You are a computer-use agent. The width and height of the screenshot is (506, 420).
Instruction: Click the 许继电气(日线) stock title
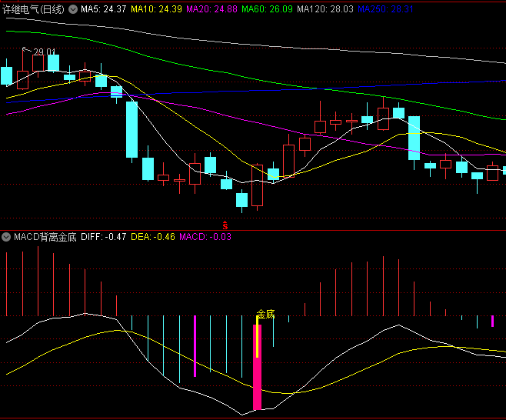coord(34,9)
